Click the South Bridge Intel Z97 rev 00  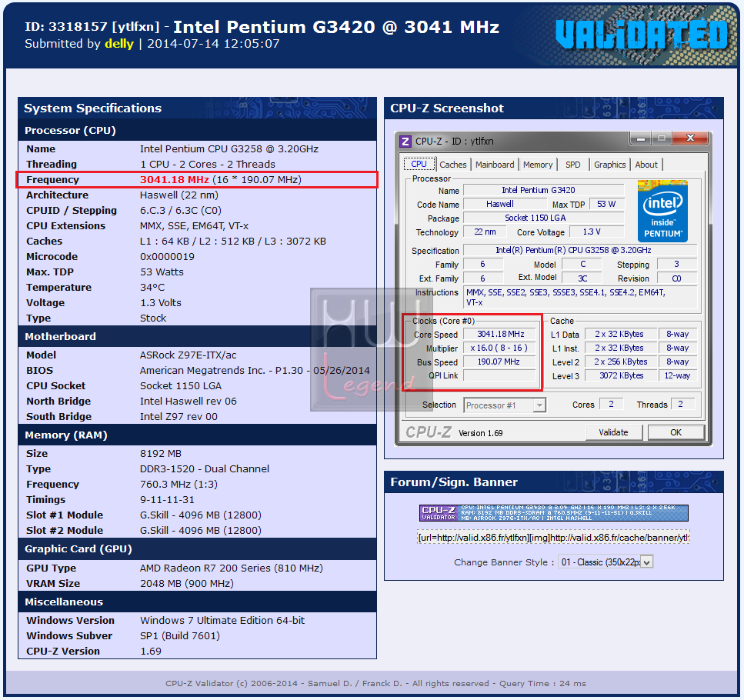pyautogui.click(x=178, y=417)
